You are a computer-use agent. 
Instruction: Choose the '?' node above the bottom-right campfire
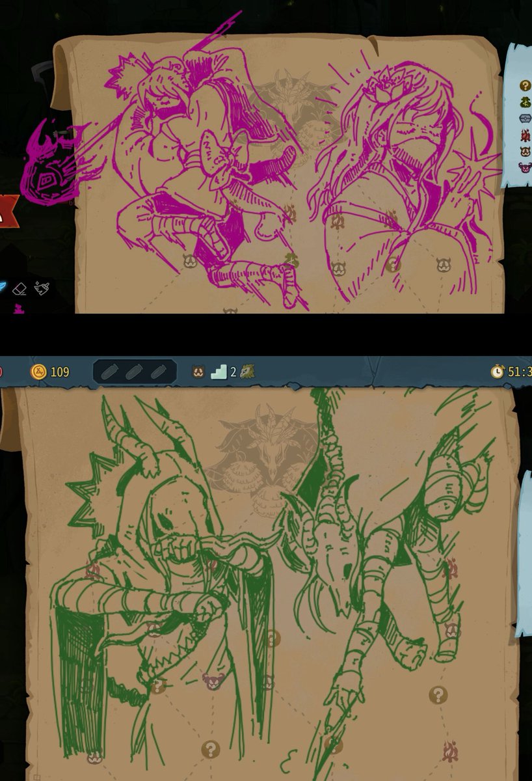(438, 695)
